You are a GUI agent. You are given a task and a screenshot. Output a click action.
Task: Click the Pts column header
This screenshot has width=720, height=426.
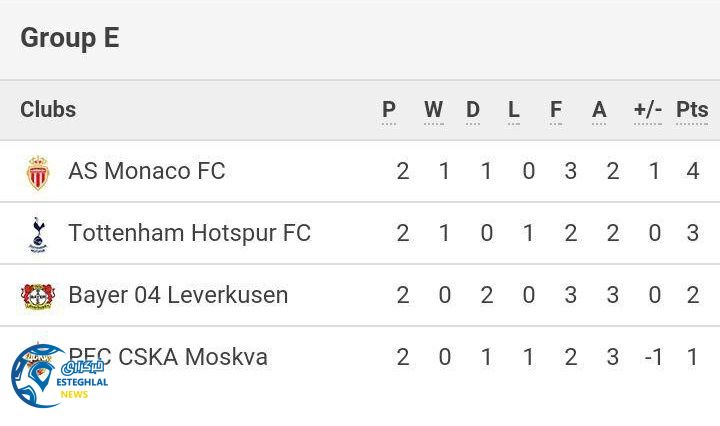pos(692,110)
